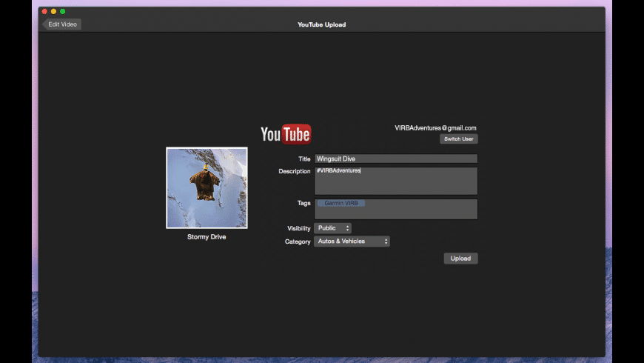Go back with the Edit Video button
Screen dimensions: 644x363
[x=62, y=24]
